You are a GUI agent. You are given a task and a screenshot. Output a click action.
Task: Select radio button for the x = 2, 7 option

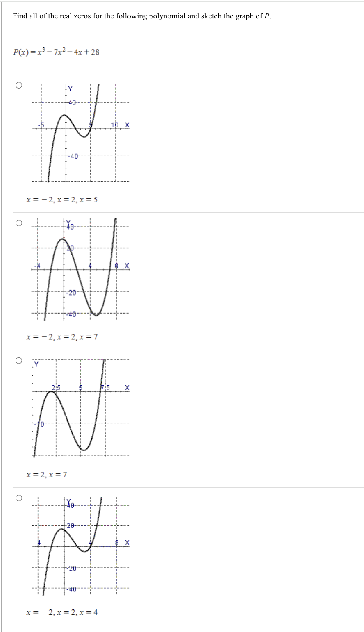click(18, 360)
